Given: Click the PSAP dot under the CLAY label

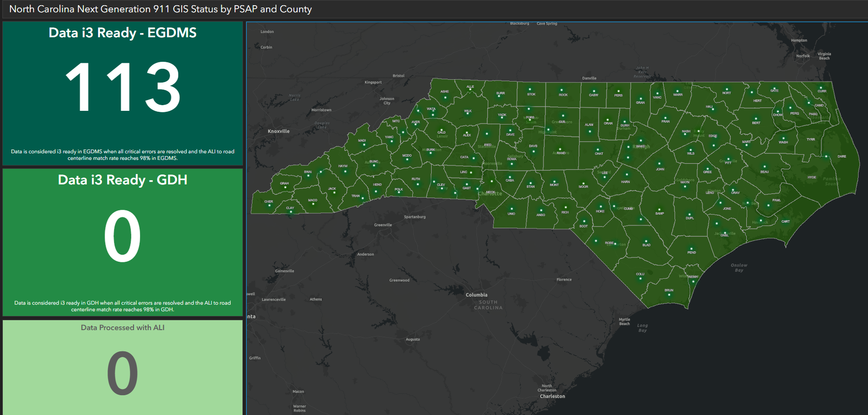Looking at the screenshot, I should [291, 212].
